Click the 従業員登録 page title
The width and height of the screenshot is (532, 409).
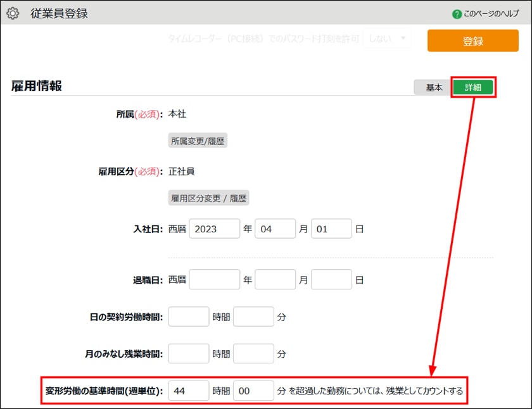click(59, 13)
